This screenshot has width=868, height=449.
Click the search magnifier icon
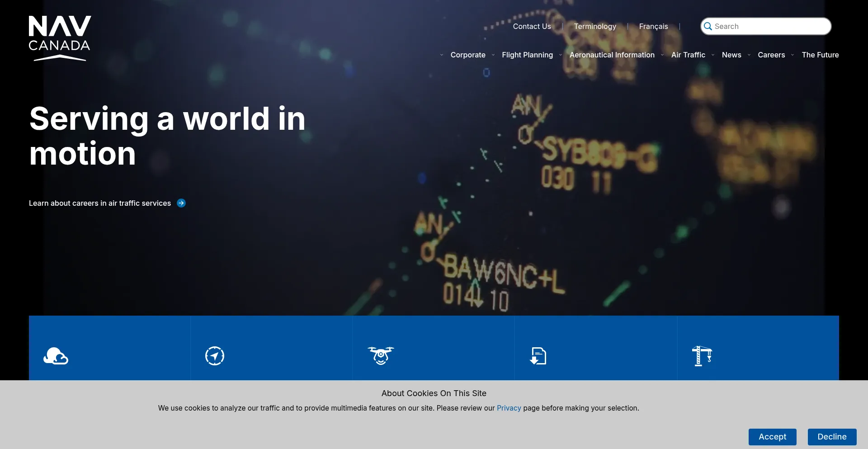(x=708, y=26)
